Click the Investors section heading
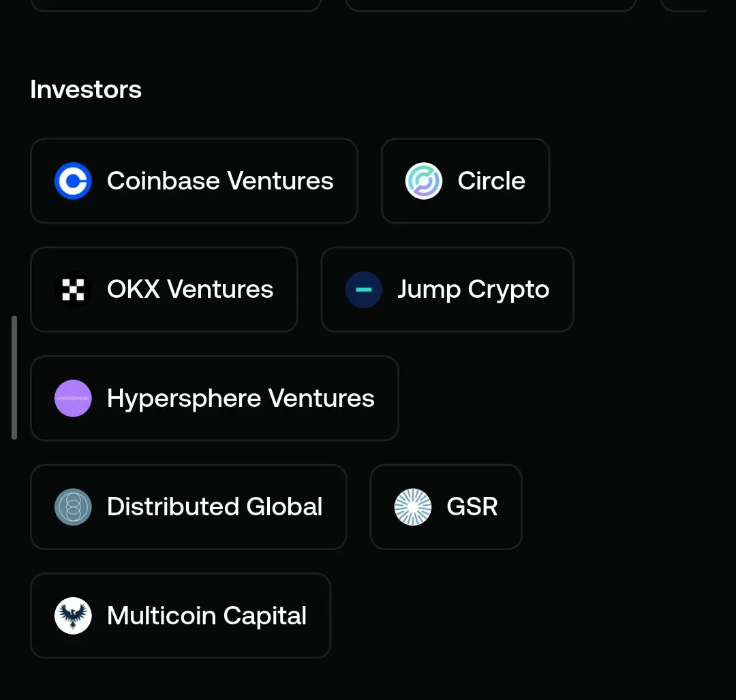 coord(86,89)
